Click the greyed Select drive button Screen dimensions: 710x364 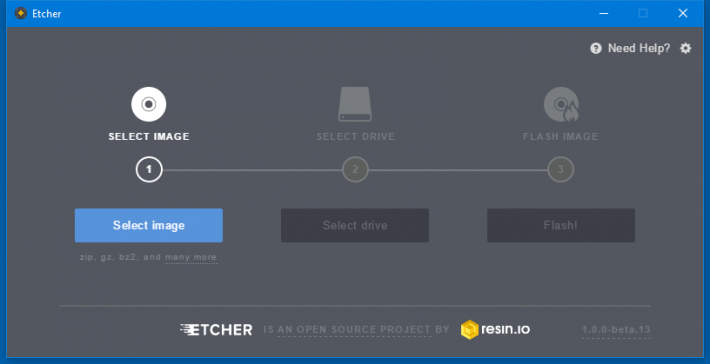click(355, 225)
